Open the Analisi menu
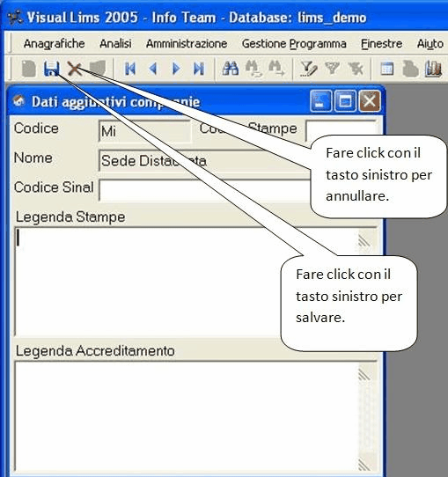448x477 pixels. coord(115,44)
